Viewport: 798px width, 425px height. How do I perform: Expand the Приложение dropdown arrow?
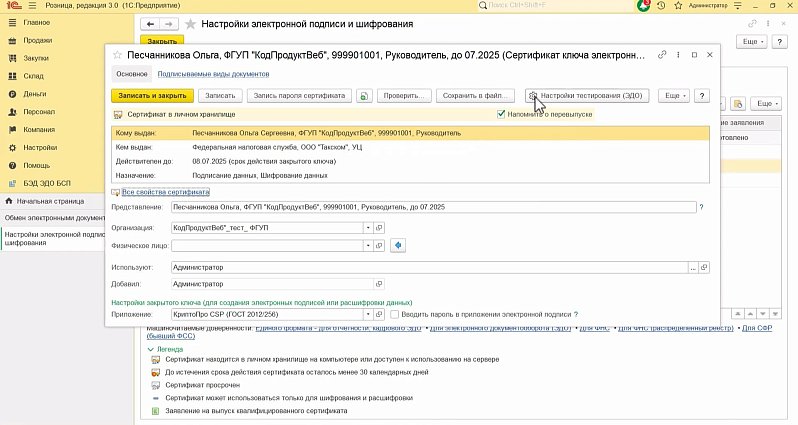point(368,315)
